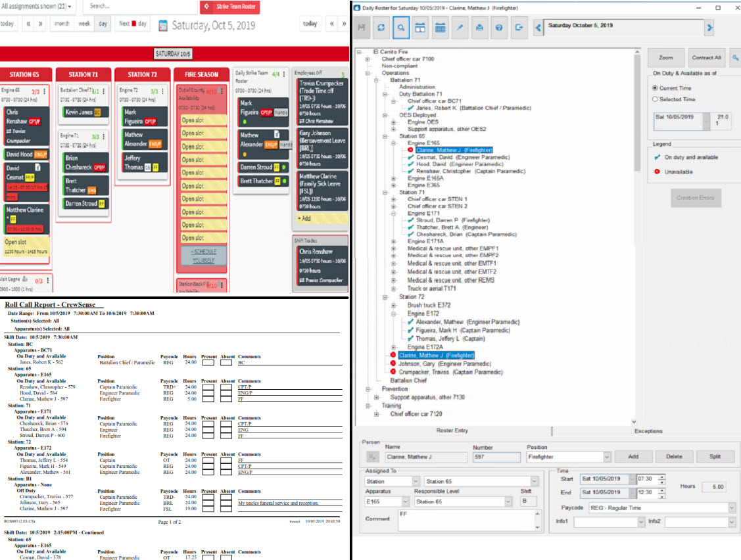Collapse the Engine E165 tree node
This screenshot has height=560, width=741.
[x=393, y=143]
